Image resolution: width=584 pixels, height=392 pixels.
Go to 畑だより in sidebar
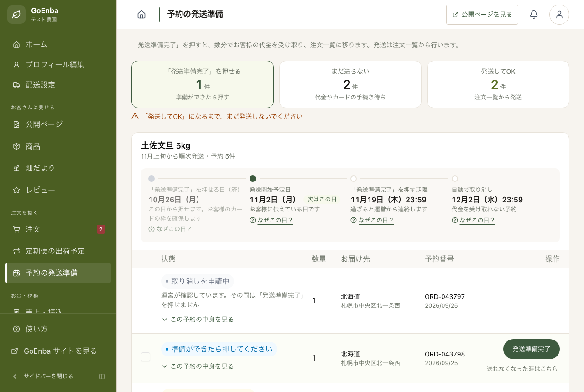coord(58,168)
